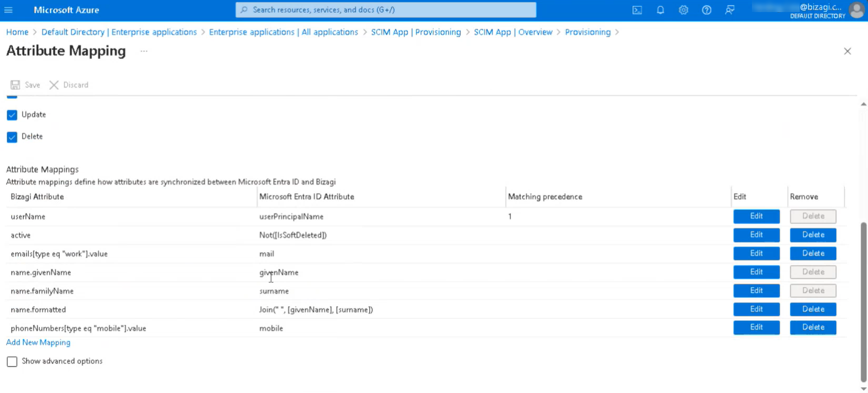
Task: Click Microsoft Entra ID Attribute column header
Action: point(307,197)
